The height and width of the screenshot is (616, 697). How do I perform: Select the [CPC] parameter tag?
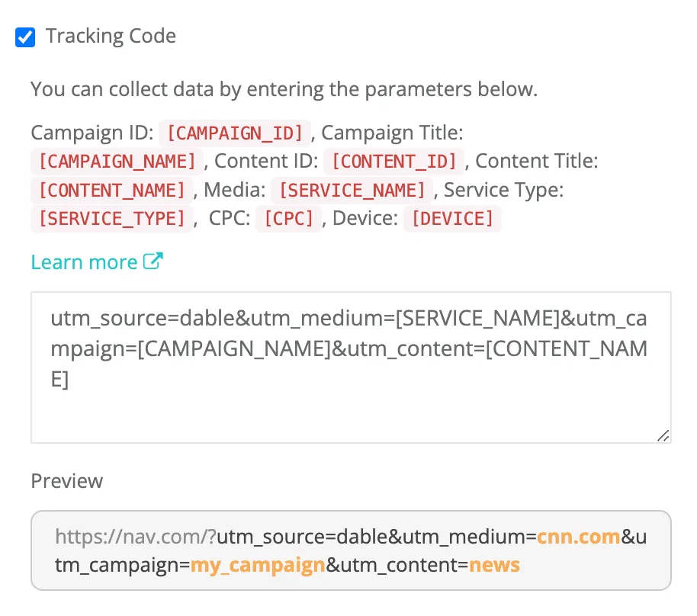[288, 219]
